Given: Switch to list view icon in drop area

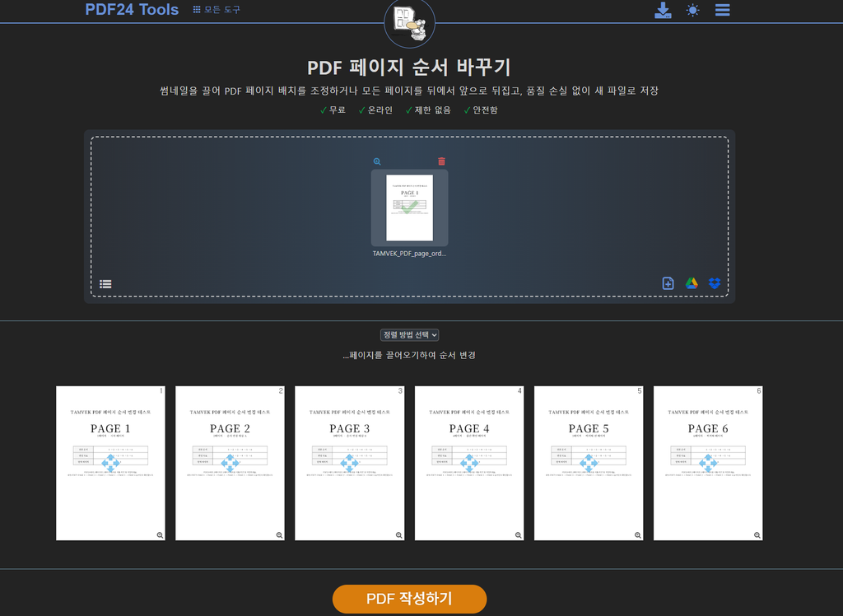Looking at the screenshot, I should pyautogui.click(x=105, y=283).
